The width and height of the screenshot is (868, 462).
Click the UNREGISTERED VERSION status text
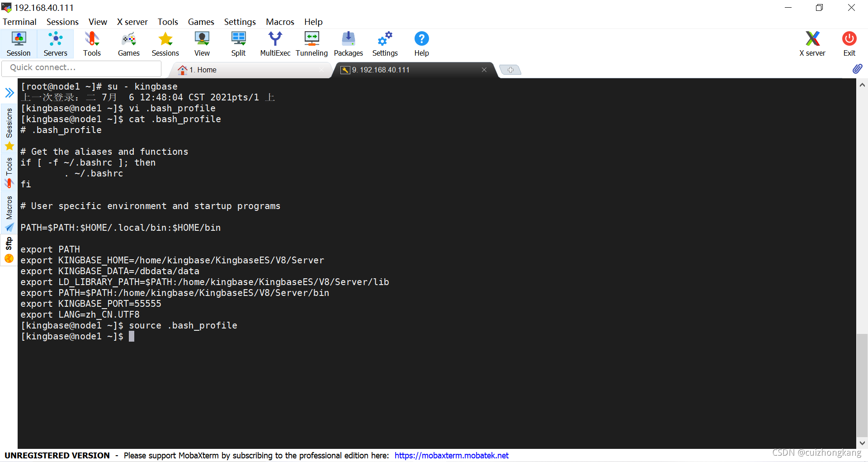click(x=57, y=455)
